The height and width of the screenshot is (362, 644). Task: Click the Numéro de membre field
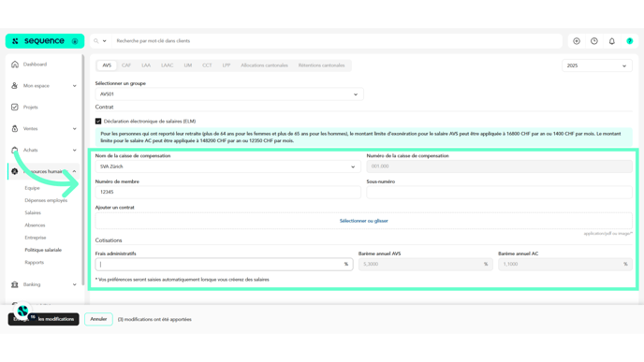228,192
